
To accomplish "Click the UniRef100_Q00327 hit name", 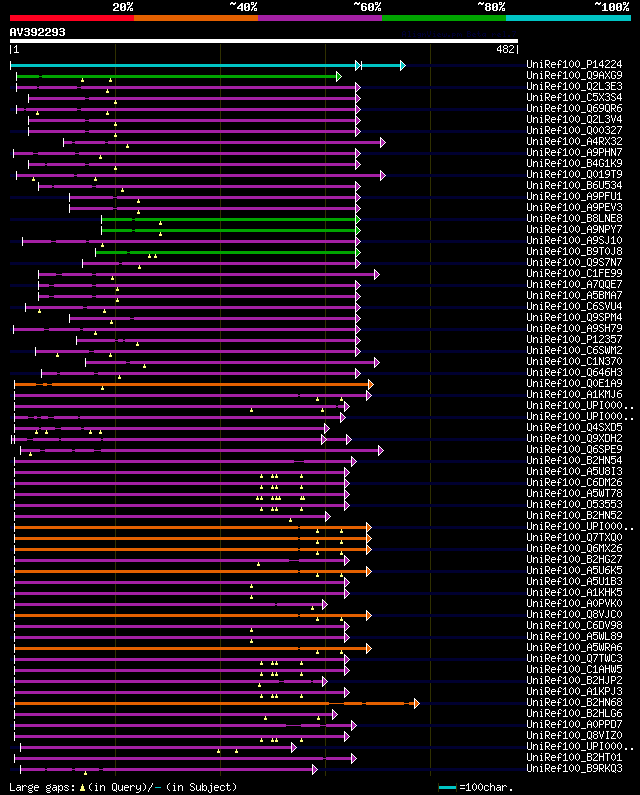I will (574, 130).
